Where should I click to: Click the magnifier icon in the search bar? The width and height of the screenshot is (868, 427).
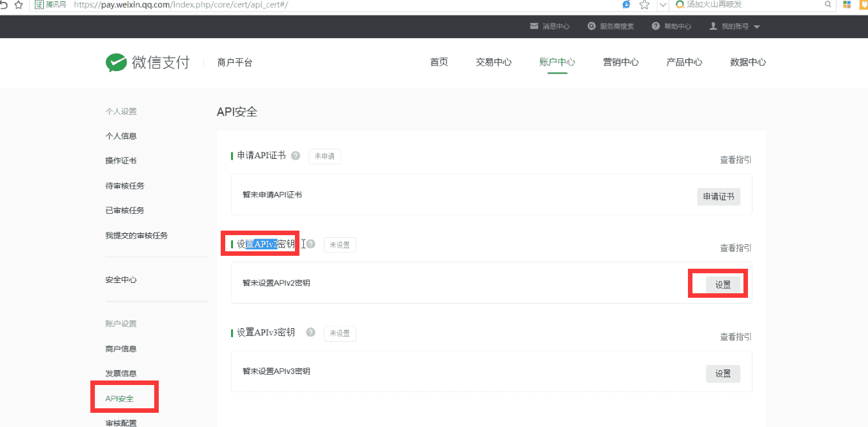pyautogui.click(x=828, y=5)
